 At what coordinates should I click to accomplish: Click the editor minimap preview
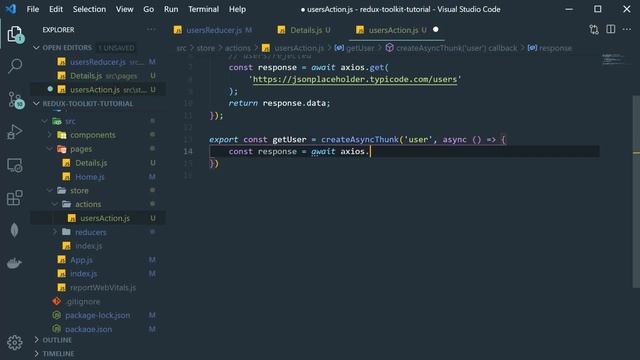tap(613, 60)
